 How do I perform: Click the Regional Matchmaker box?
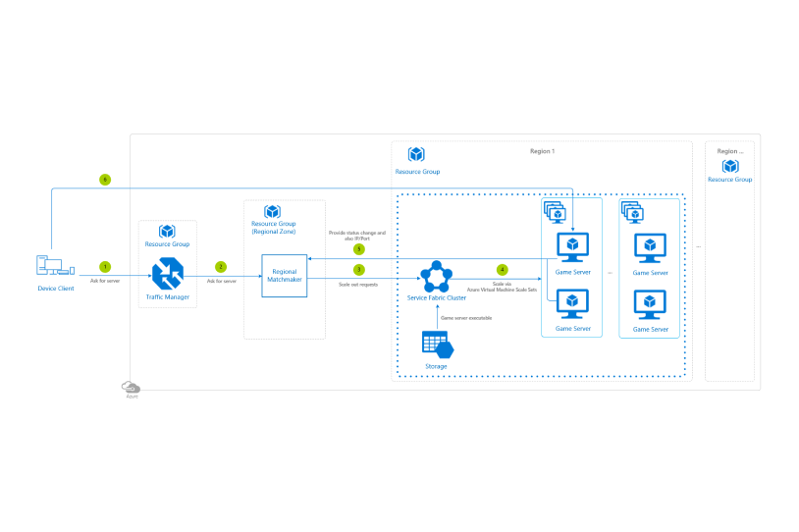click(284, 278)
